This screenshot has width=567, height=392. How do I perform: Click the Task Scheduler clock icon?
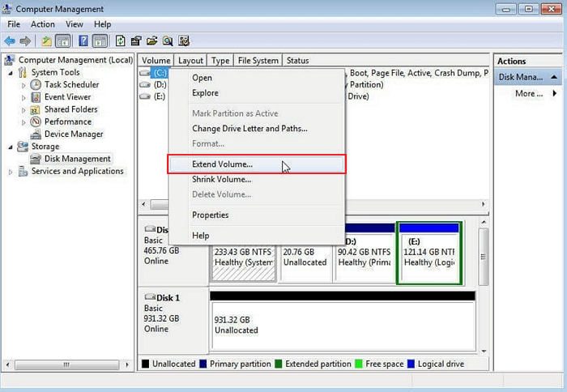pos(36,85)
